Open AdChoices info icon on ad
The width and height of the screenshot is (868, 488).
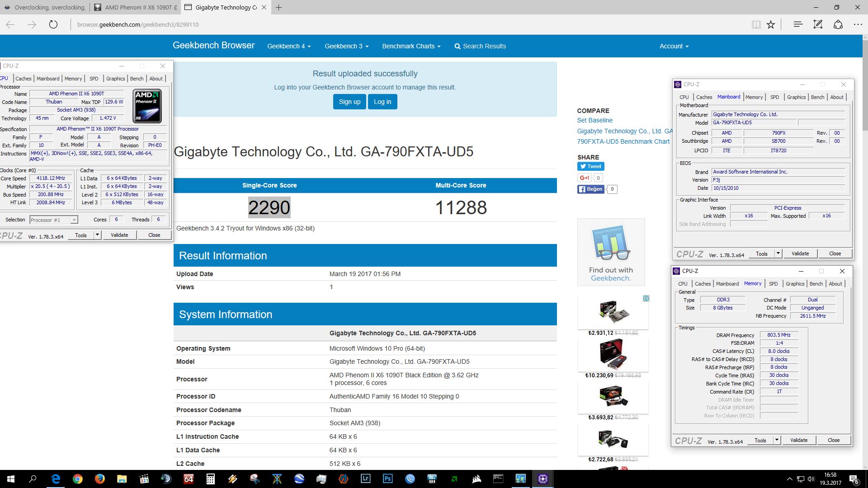646,298
